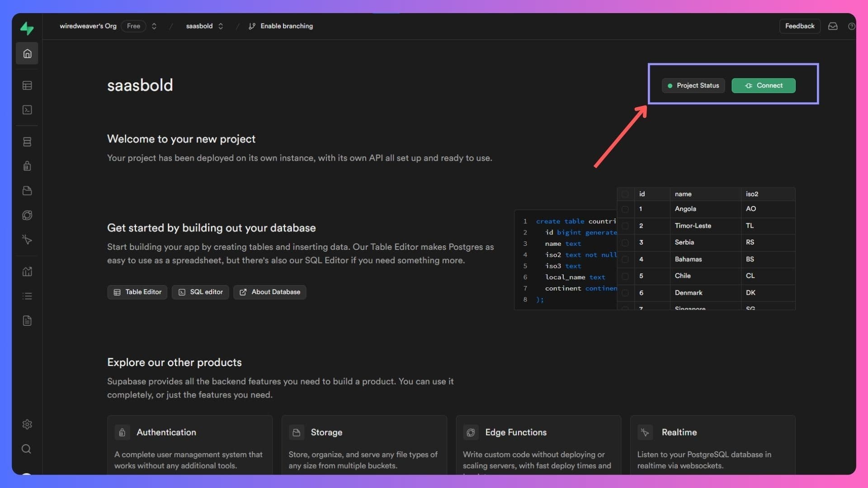Click the Supabase logo icon top left
Image resolution: width=868 pixels, height=488 pixels.
coord(27,26)
